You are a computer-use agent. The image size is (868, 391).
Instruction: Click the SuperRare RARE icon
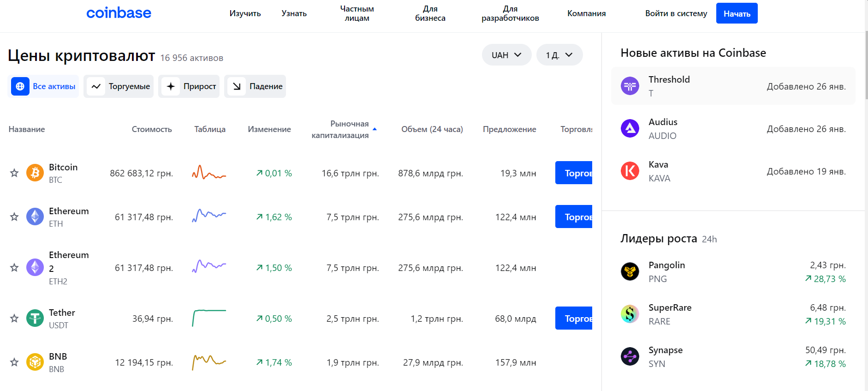click(630, 314)
